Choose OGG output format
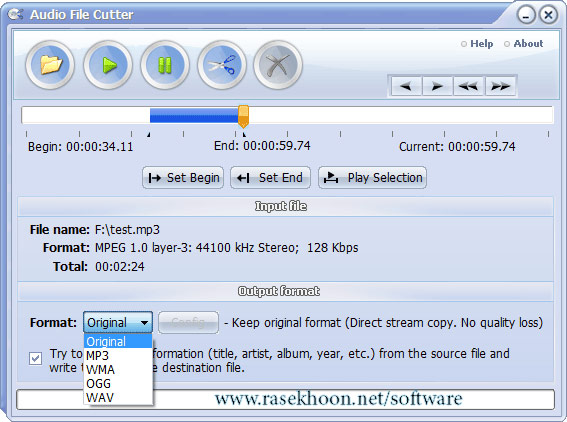The height and width of the screenshot is (422, 567). pos(118,384)
